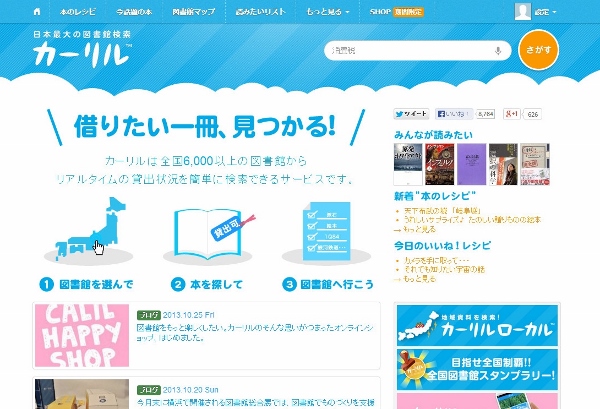Open recipe link 天下布武の城「岐阜城」
Screen dimensions: 600x409
coord(442,211)
